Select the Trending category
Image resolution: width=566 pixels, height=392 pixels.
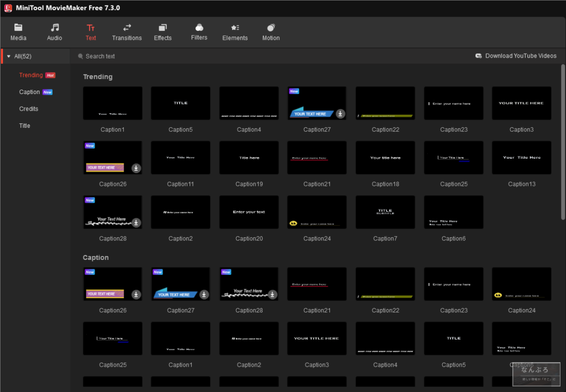tap(31, 75)
